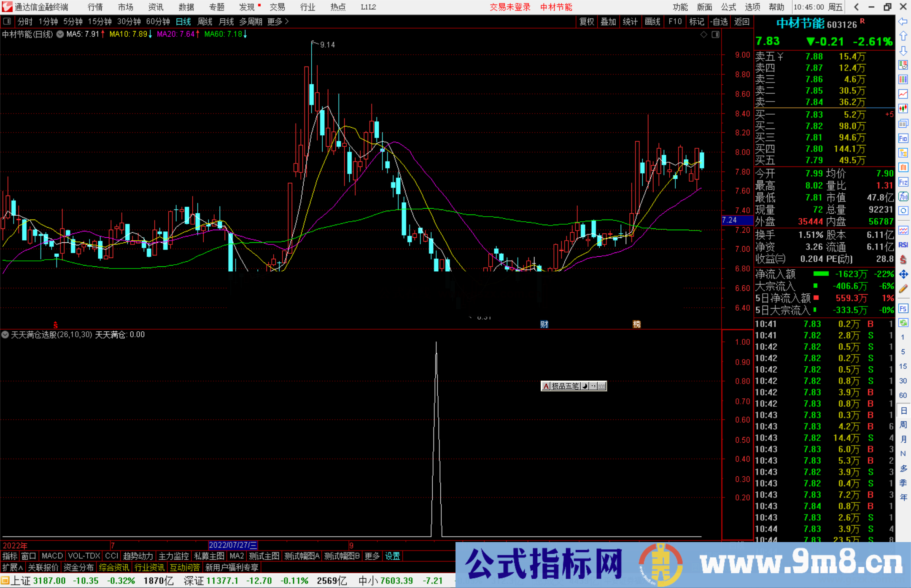
Task: Expand the 更多 period dropdown after 多周期
Action: tap(275, 21)
